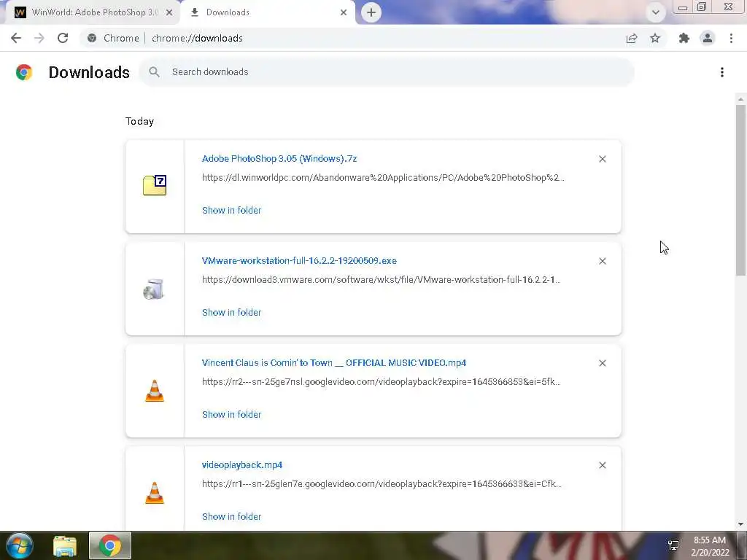Reload the downloads page
The image size is (747, 560).
[63, 38]
